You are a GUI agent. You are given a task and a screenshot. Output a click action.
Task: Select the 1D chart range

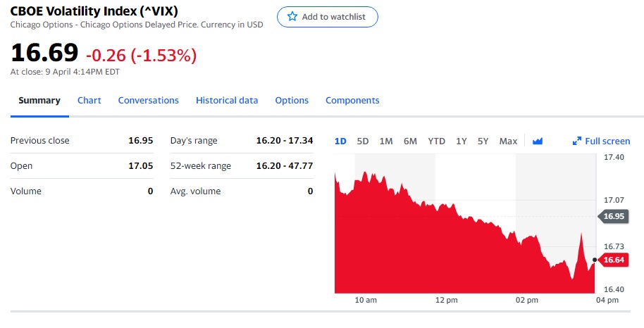340,141
